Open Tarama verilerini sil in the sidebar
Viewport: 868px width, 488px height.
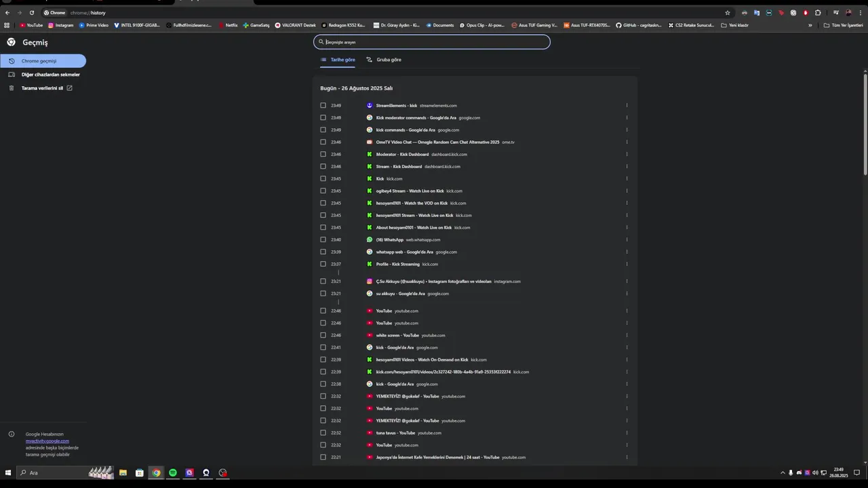(x=42, y=88)
